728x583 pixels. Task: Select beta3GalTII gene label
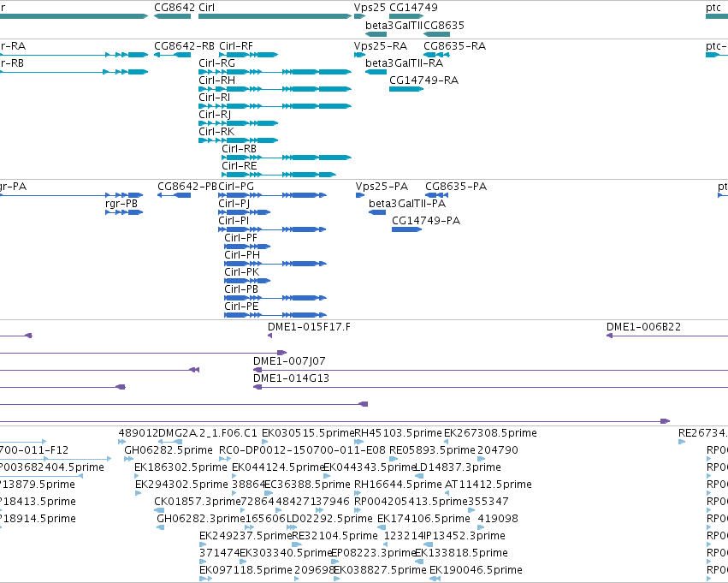394,26
